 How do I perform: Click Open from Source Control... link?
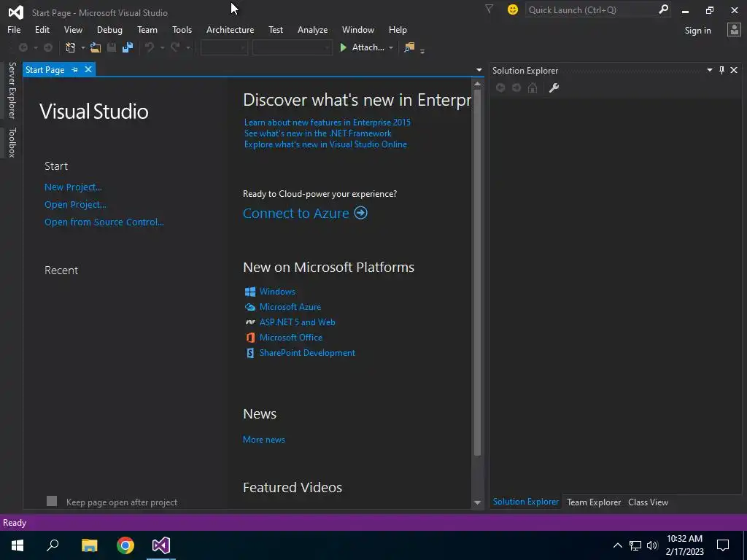point(104,222)
